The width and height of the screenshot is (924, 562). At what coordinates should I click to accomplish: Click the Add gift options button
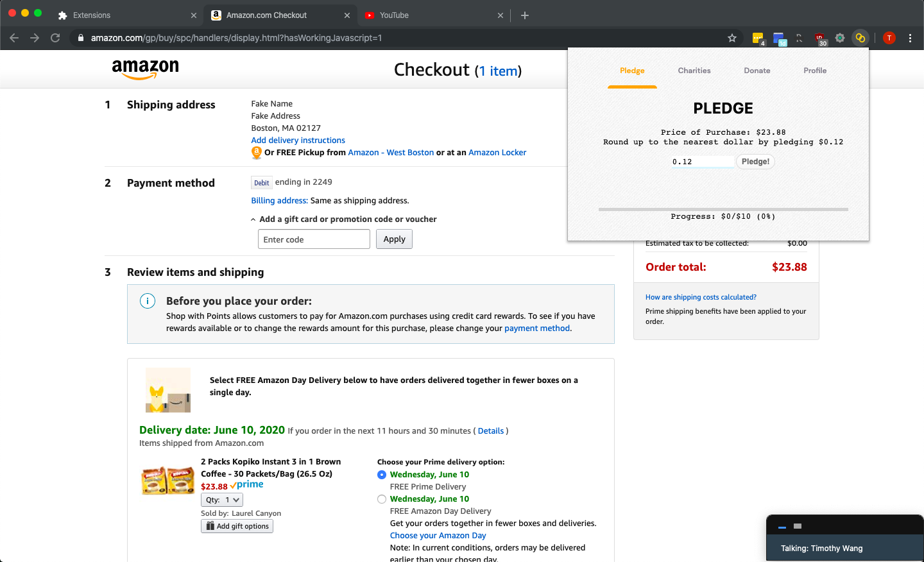coord(237,526)
